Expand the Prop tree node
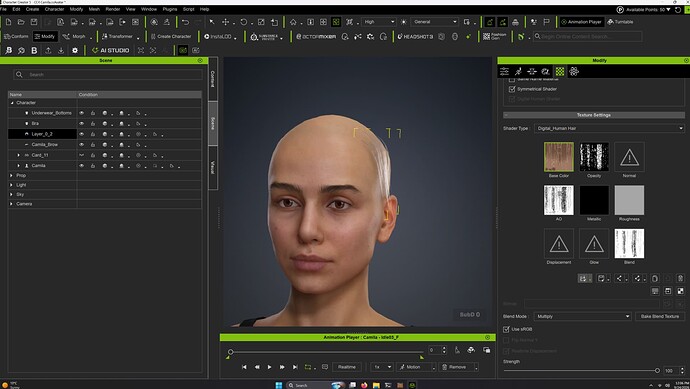 coord(11,176)
